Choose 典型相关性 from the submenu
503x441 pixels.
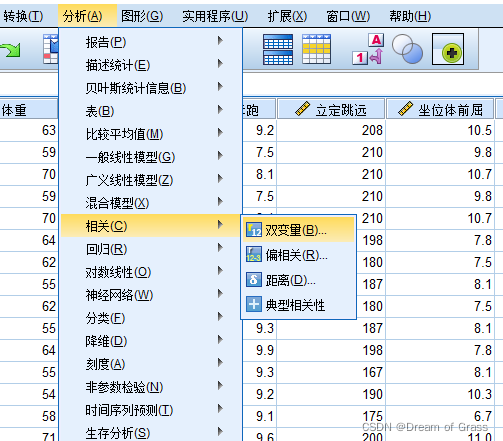299,305
